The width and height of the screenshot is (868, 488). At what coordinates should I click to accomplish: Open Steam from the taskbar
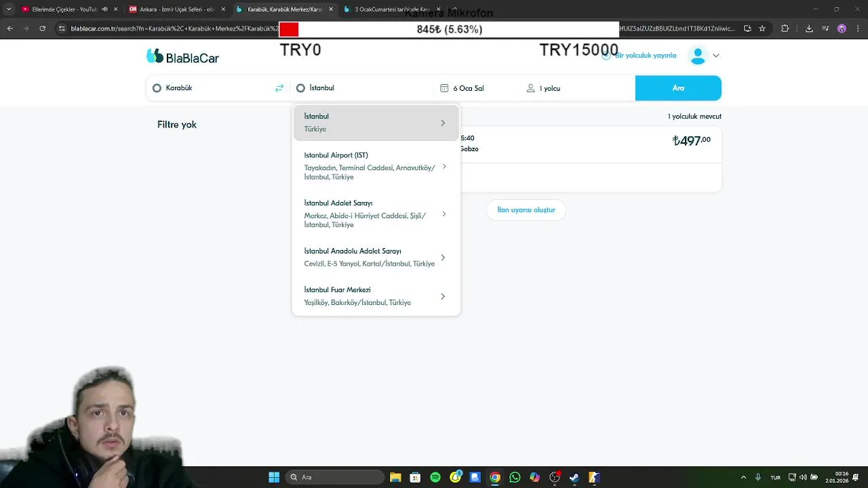[x=574, y=477]
